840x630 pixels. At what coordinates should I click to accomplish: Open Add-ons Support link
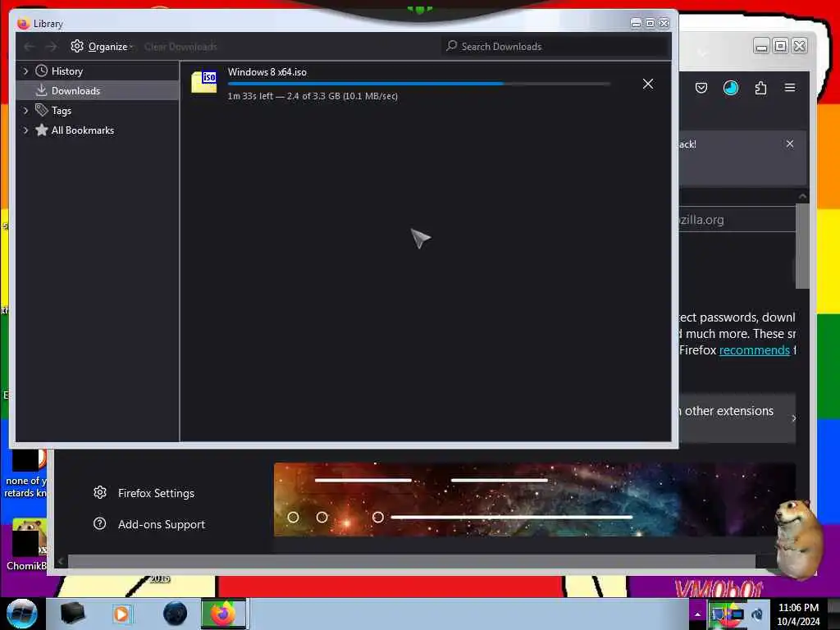coord(162,524)
